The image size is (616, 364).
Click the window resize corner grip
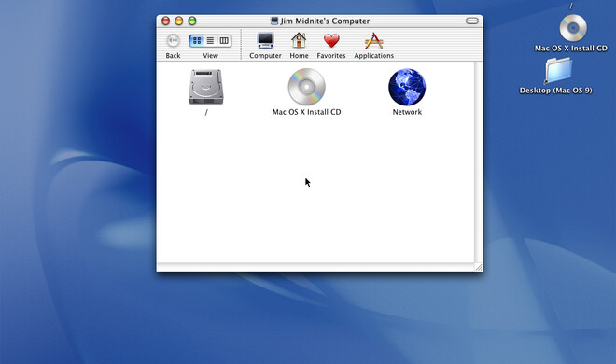point(479,267)
